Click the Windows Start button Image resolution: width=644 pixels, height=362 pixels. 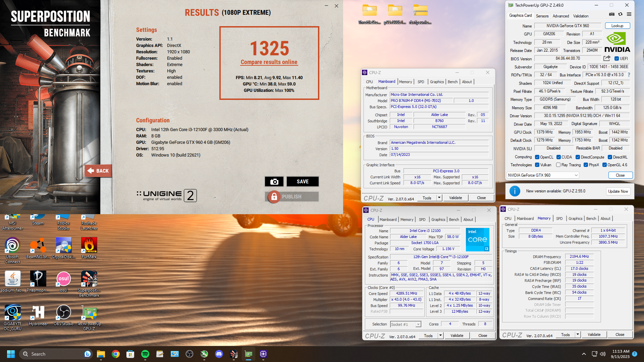tap(11, 354)
